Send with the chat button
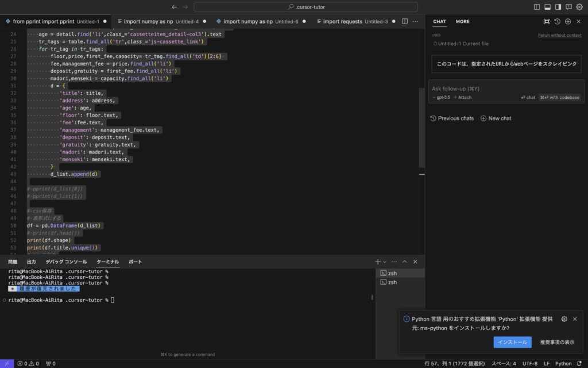This screenshot has width=588, height=368. coord(528,97)
